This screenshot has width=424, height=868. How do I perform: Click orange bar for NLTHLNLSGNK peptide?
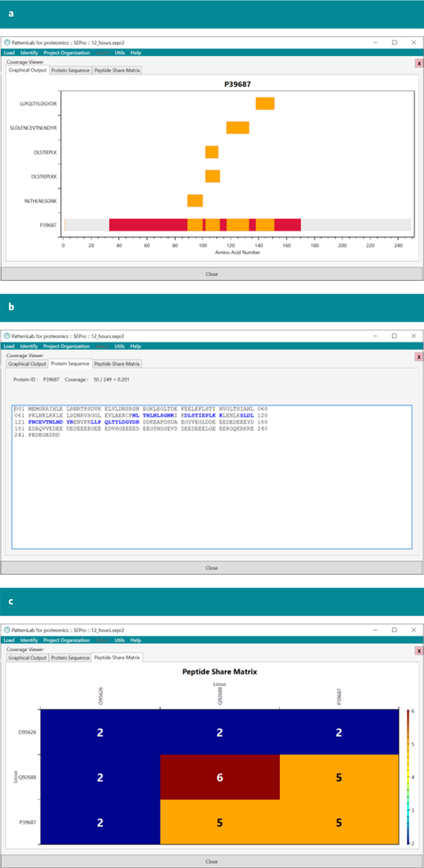(195, 201)
